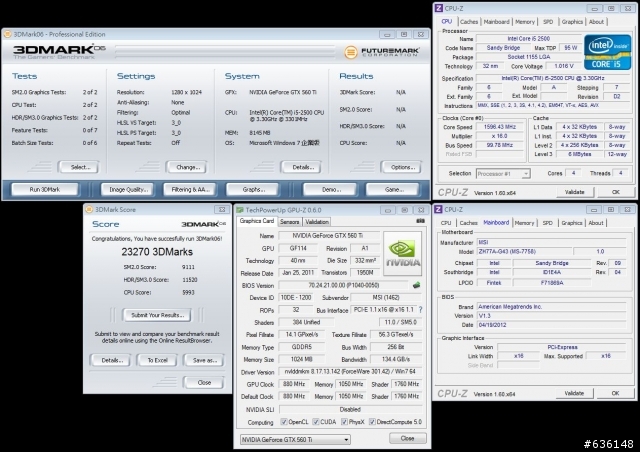Open Graphics tab in top CPU-Z
The width and height of the screenshot is (640, 452).
[572, 22]
